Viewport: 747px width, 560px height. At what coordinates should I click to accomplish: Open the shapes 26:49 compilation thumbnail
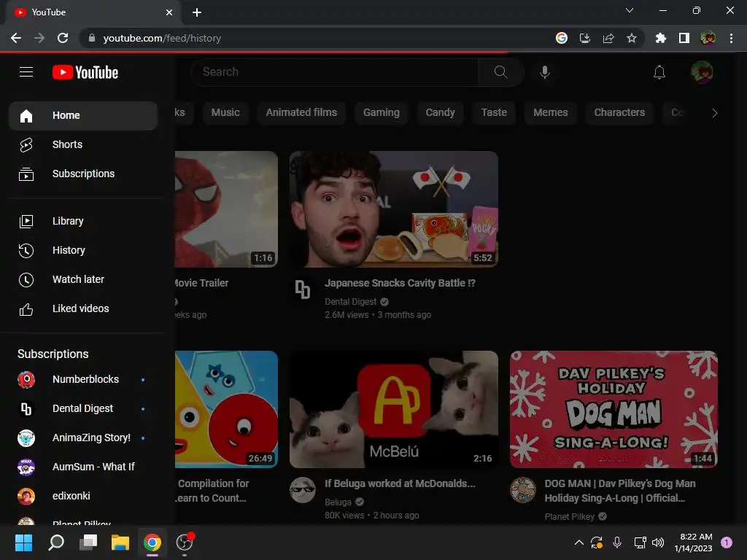click(x=226, y=410)
